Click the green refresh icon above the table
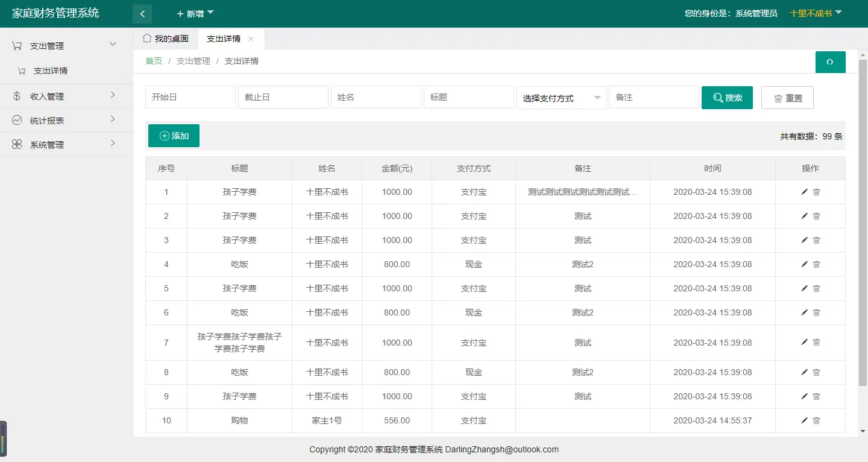 pos(831,62)
